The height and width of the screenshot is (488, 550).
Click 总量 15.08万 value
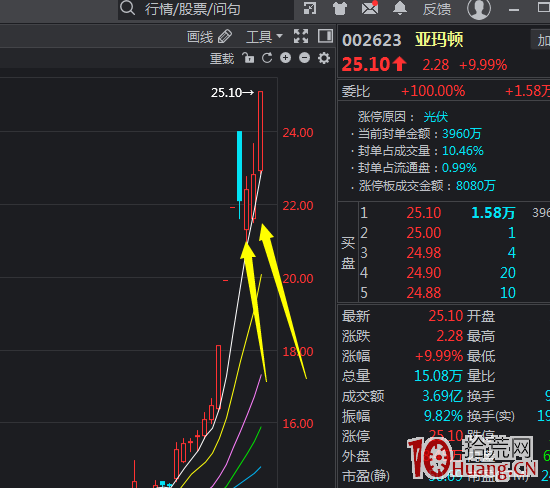[x=438, y=376]
